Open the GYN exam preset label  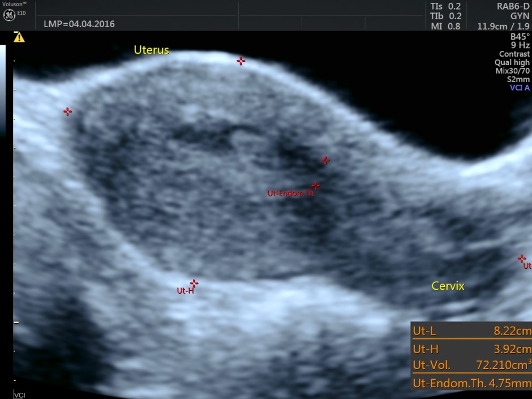coord(518,16)
